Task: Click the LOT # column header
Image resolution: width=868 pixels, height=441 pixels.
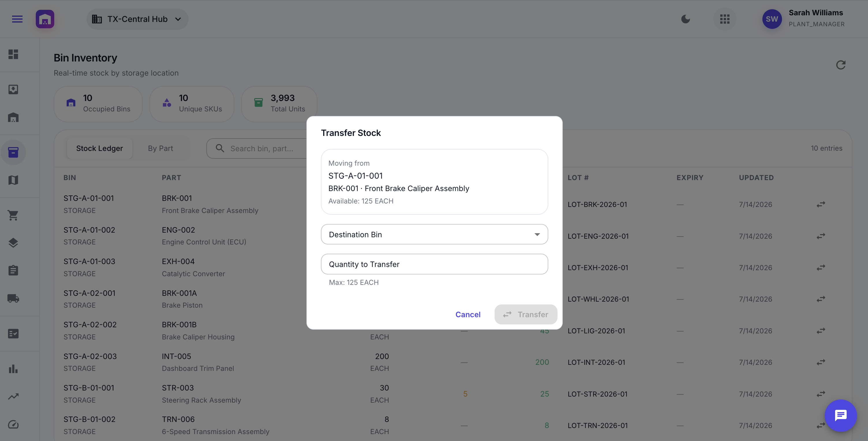Action: pyautogui.click(x=578, y=177)
